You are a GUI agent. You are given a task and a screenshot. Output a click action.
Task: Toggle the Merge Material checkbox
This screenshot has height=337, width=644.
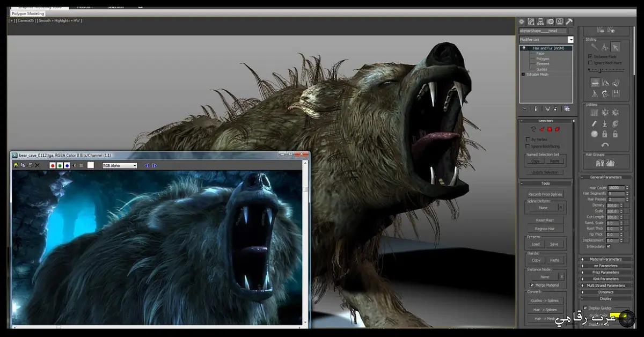tap(532, 285)
